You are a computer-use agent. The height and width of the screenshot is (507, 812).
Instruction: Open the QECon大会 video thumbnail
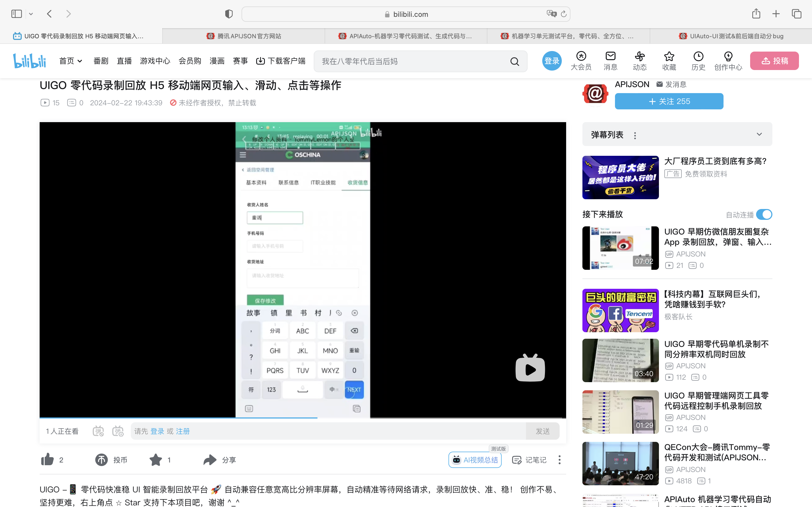(620, 463)
